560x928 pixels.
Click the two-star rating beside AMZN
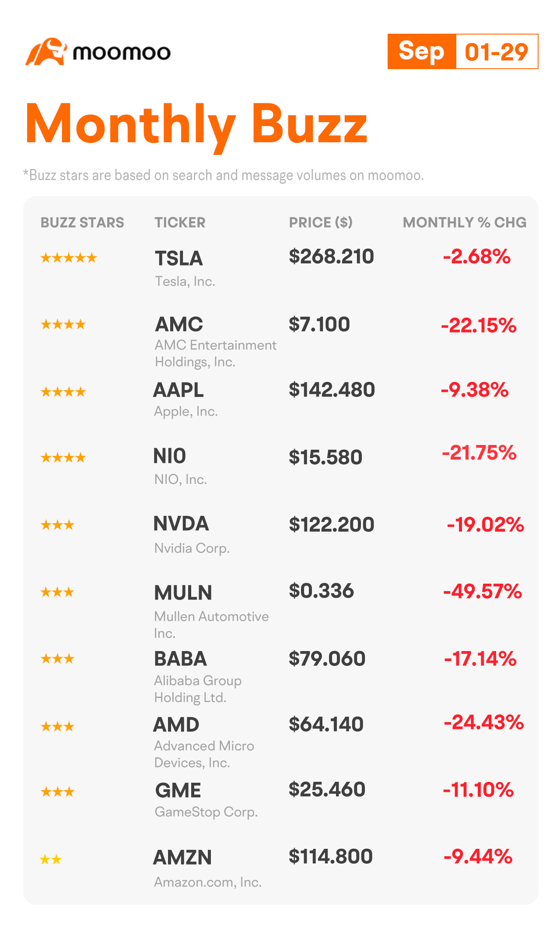pos(51,860)
